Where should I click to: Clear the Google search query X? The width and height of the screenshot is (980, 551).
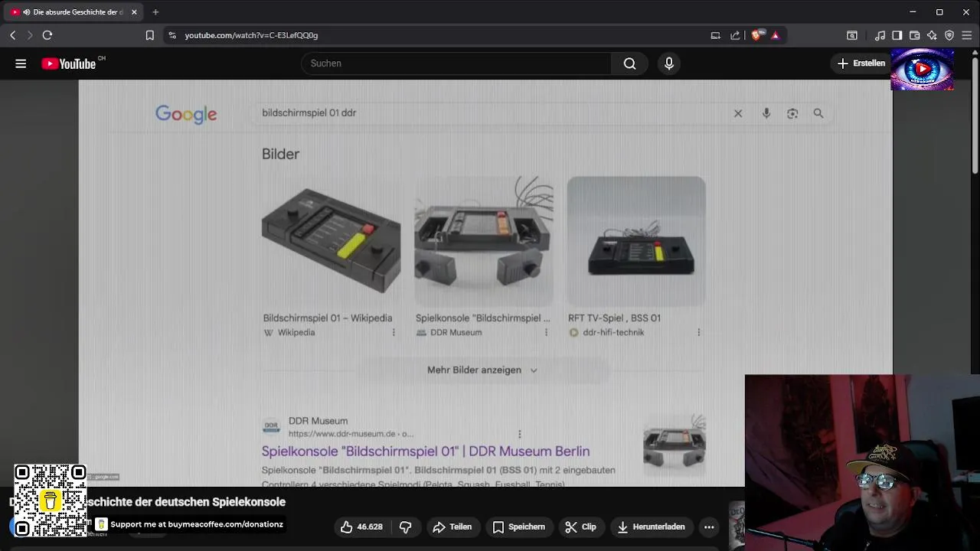click(x=738, y=113)
